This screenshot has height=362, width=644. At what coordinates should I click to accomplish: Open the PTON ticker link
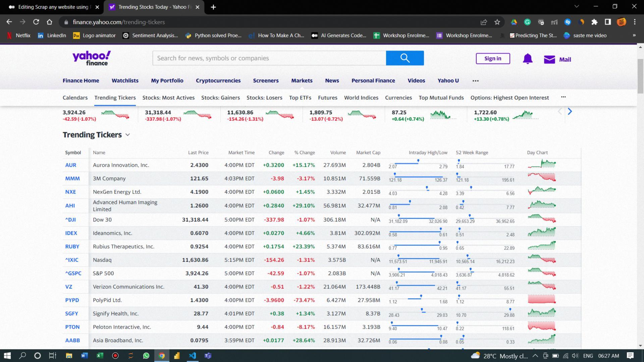(x=72, y=327)
